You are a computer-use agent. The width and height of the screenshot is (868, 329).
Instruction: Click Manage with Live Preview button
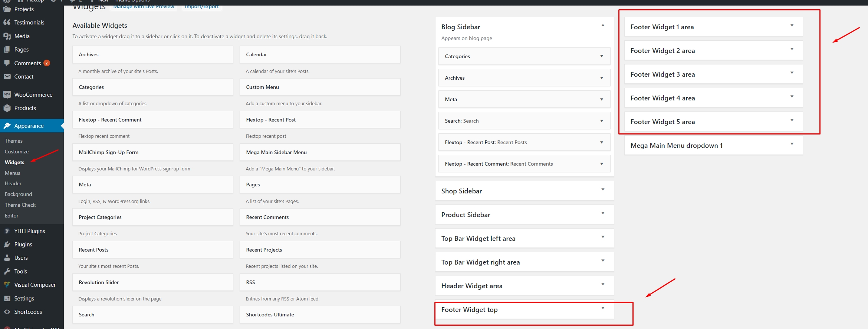144,7
